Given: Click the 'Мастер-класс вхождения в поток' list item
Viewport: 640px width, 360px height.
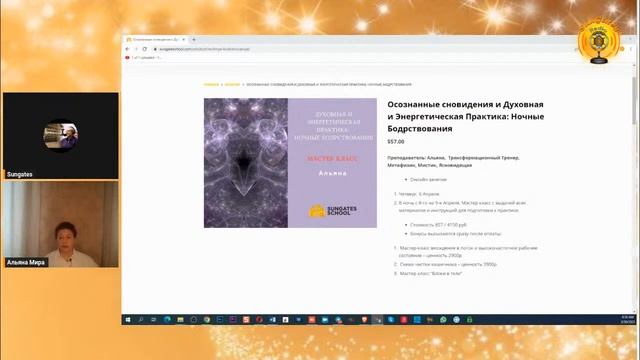Looking at the screenshot, I should pos(469,251).
